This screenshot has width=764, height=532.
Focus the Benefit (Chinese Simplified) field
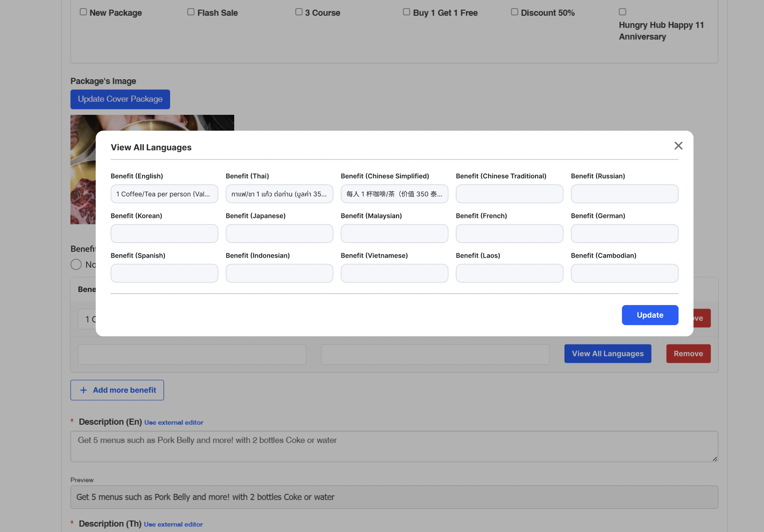click(x=394, y=194)
